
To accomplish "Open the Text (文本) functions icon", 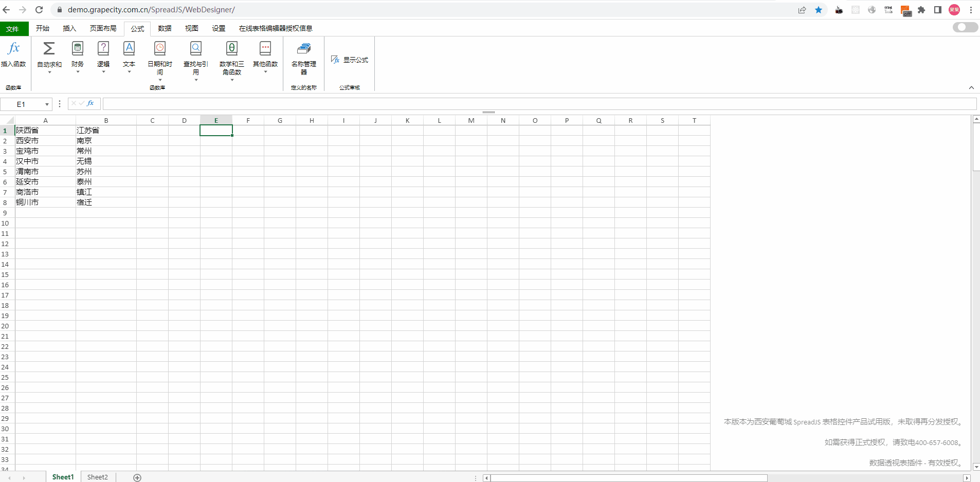I will [x=129, y=48].
